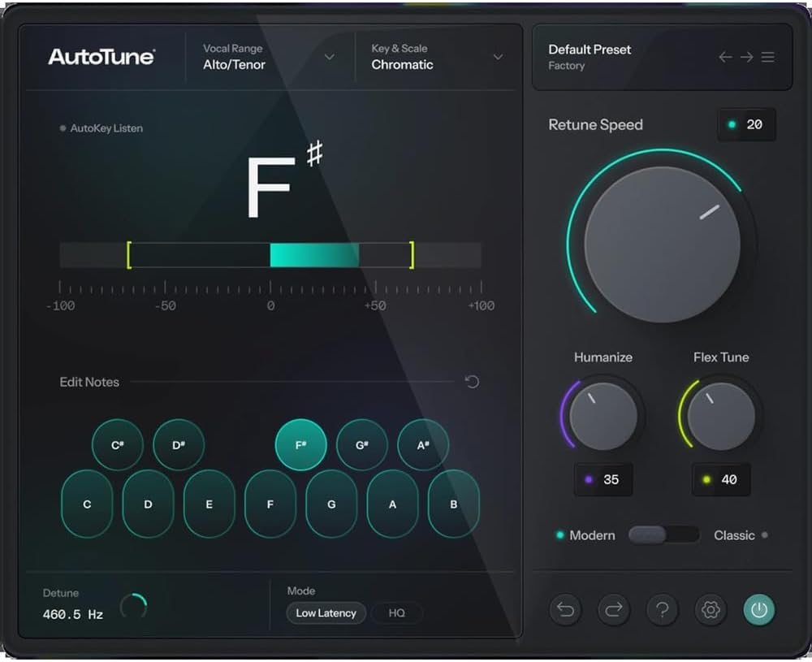Toggle the A# note button
The image size is (812, 662).
pos(423,444)
